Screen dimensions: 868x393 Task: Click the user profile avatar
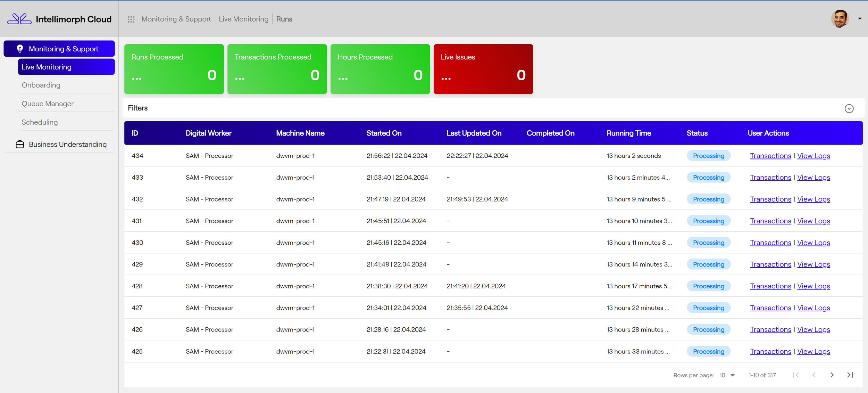(840, 19)
